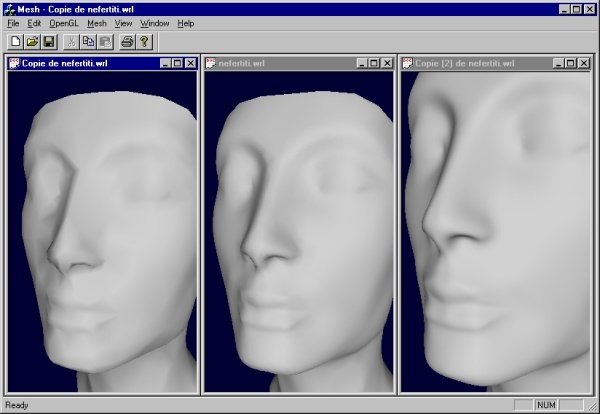This screenshot has height=414, width=600.
Task: Close the Copie (2) de nefertiti.wrl window
Action: pos(584,63)
